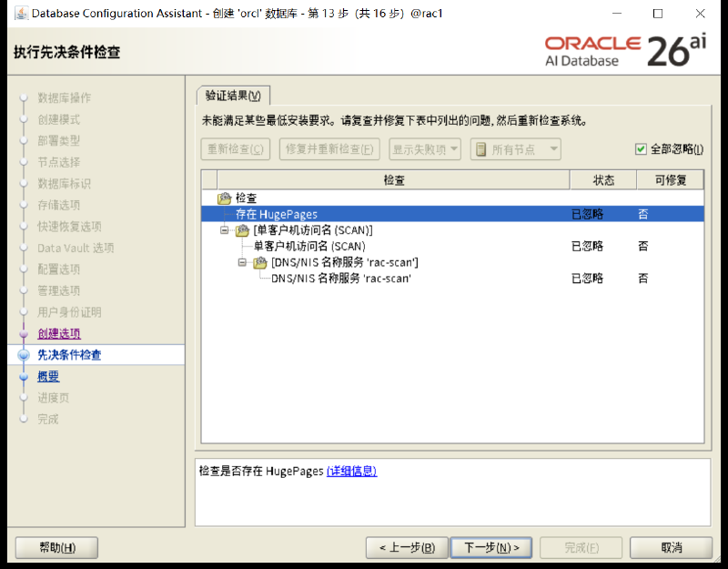This screenshot has width=728, height=569.
Task: Click 已忽略 status of HugePages row
Action: pyautogui.click(x=587, y=214)
